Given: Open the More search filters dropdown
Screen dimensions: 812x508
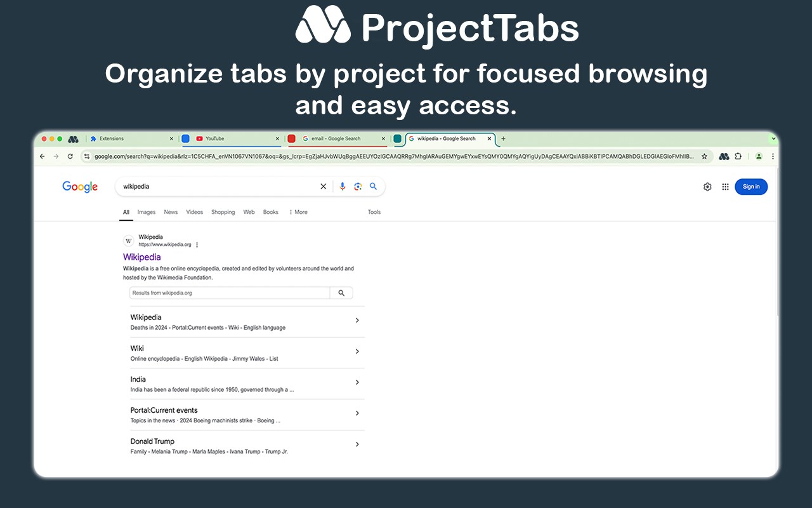Looking at the screenshot, I should [298, 212].
